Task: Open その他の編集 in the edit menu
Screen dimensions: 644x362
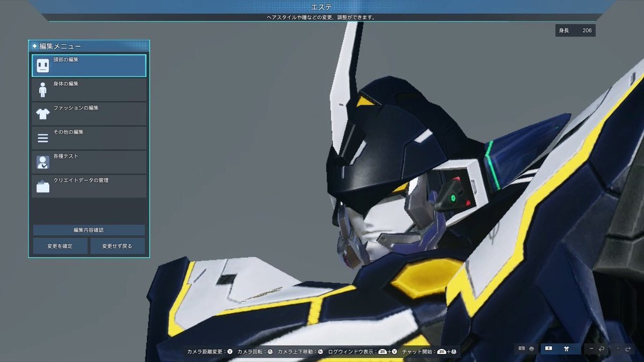Action: [x=89, y=138]
